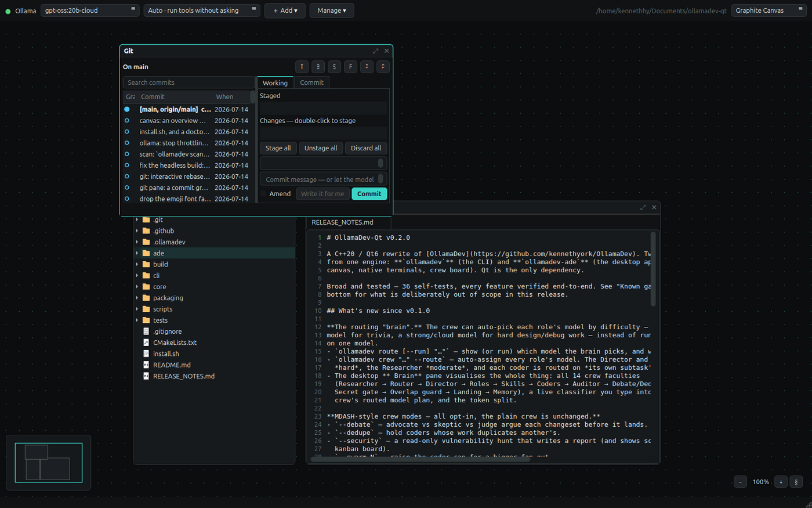Click the install.sh file icon
This screenshot has width=812, height=508.
pos(146,354)
